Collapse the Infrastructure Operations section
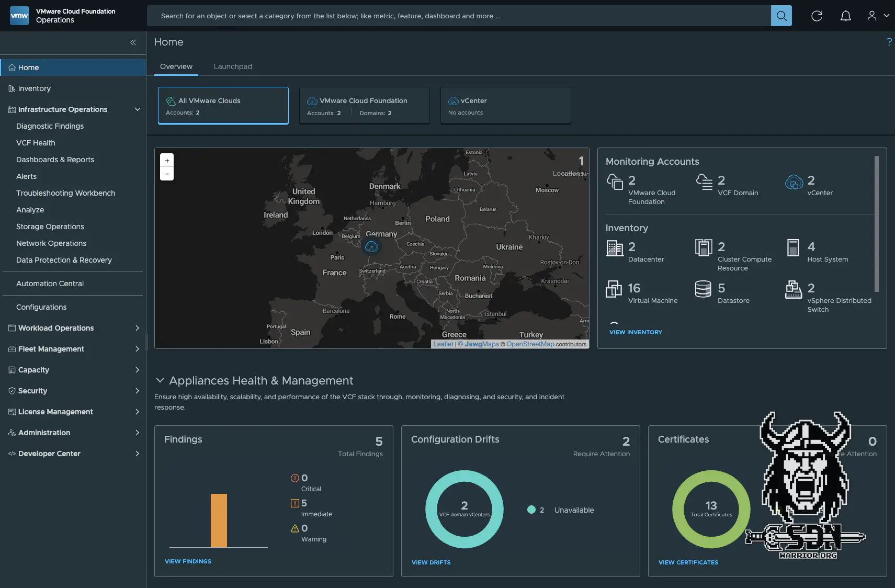Viewport: 895px width, 588px height. click(x=137, y=109)
